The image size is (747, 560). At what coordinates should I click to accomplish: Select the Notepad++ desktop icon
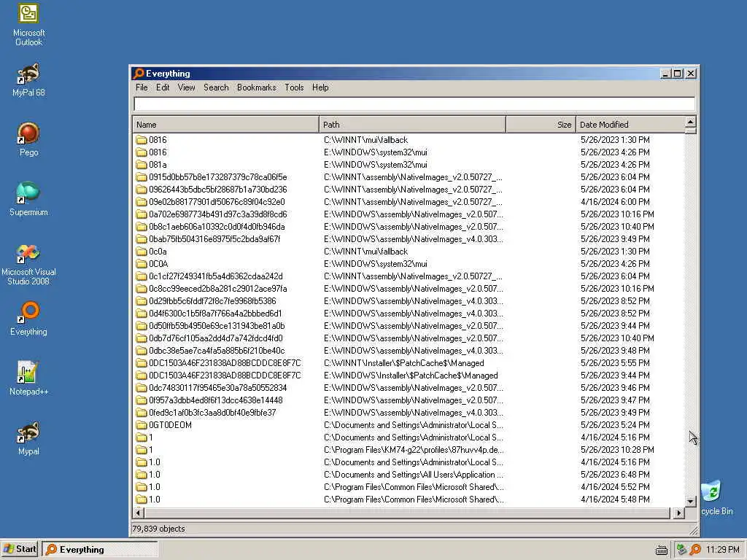(28, 378)
